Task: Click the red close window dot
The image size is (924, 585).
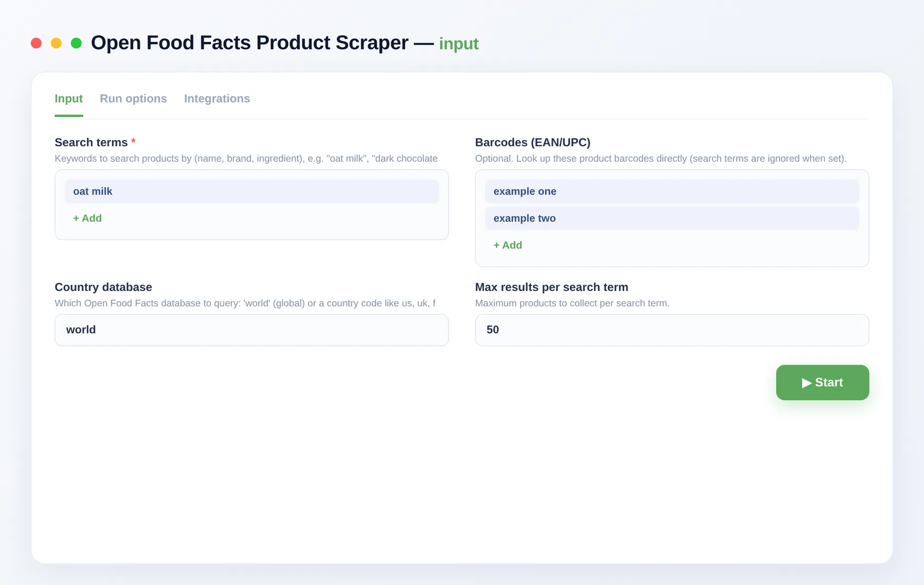Action: point(36,43)
